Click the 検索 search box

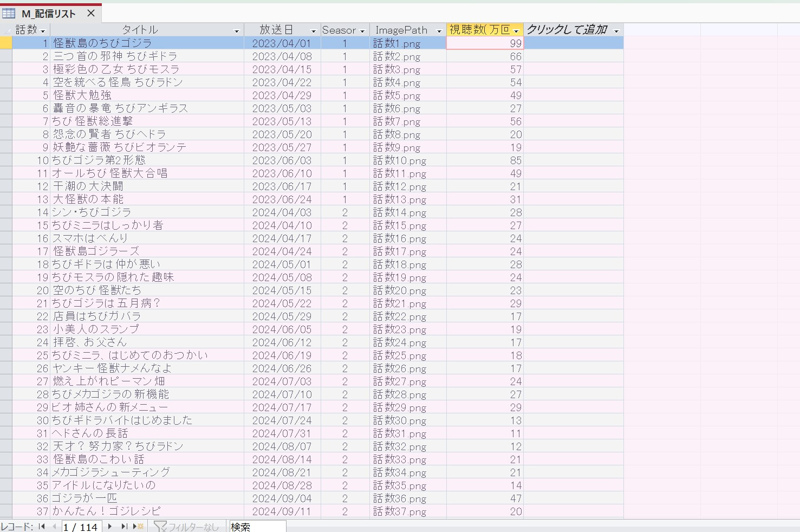257,527
